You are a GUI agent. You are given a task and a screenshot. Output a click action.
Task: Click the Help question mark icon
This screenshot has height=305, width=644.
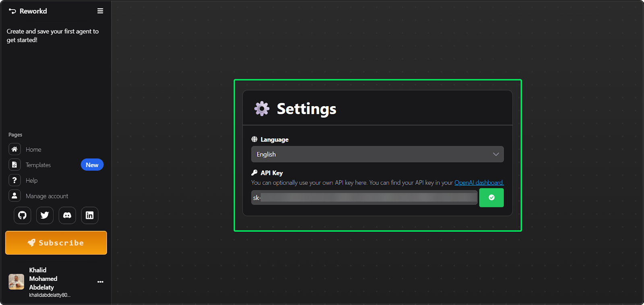pos(14,180)
